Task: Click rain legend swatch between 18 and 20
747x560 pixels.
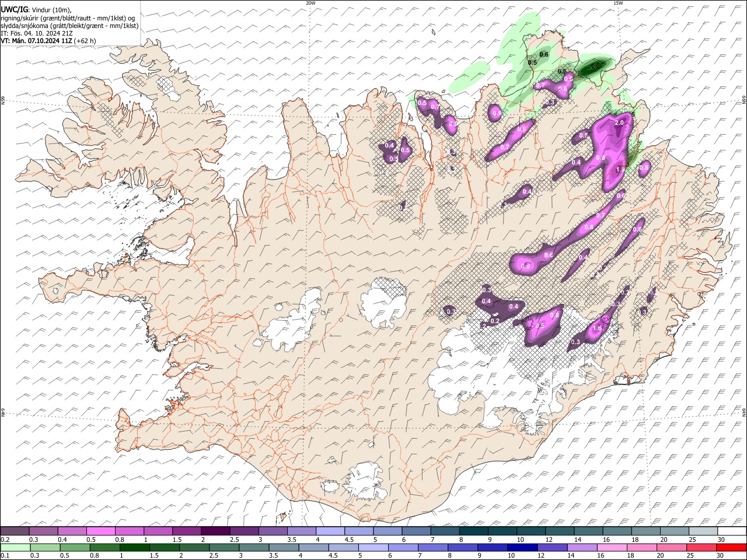Action: pos(641,547)
